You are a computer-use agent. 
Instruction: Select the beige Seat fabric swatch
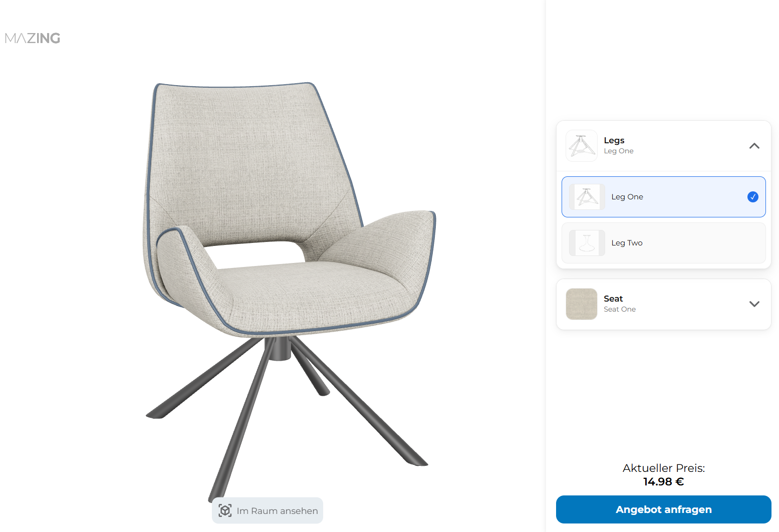(581, 304)
